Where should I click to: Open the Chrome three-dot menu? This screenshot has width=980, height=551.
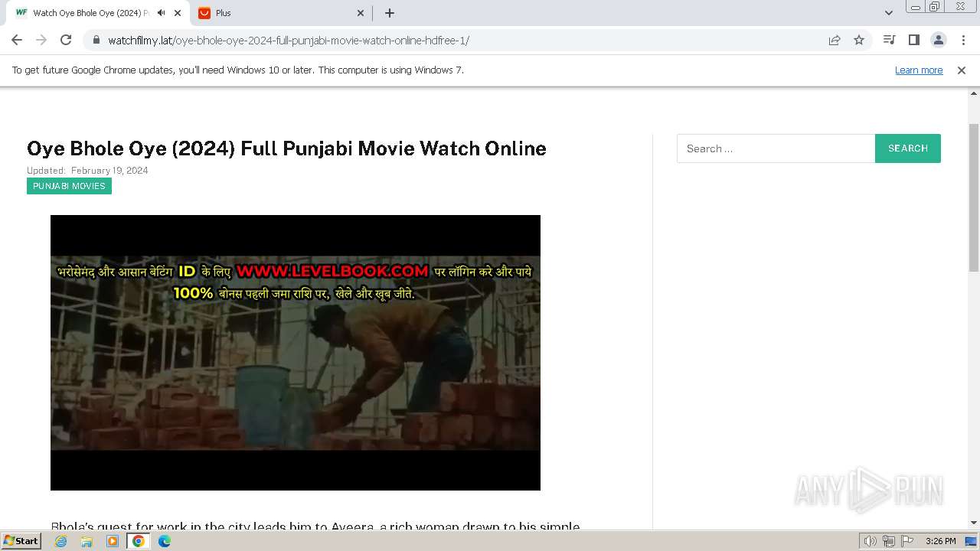[962, 40]
